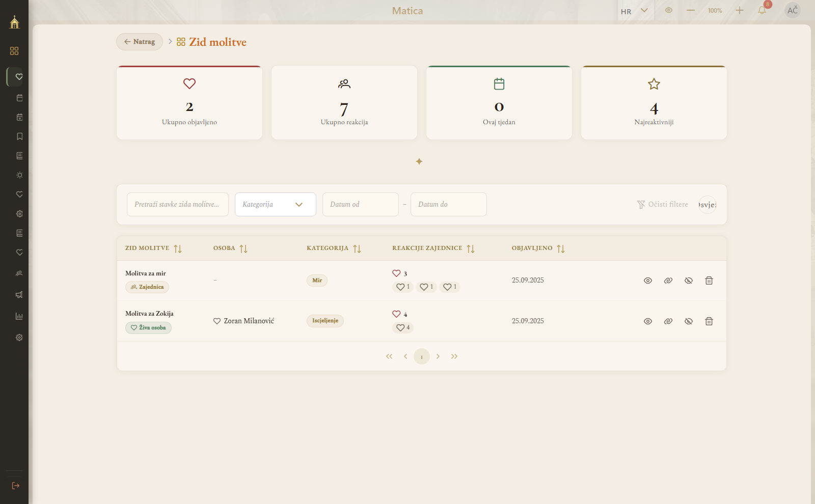Go to the next page of results
The height and width of the screenshot is (504, 815).
point(438,356)
